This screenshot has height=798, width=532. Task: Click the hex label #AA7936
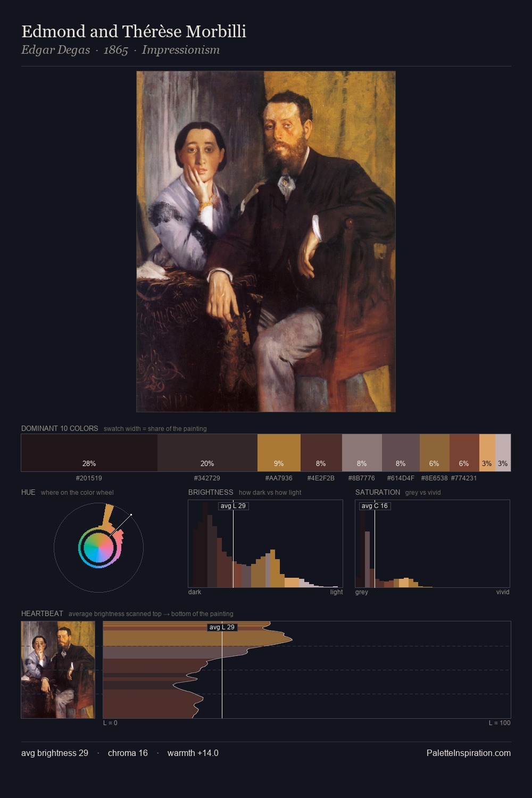[x=279, y=478]
